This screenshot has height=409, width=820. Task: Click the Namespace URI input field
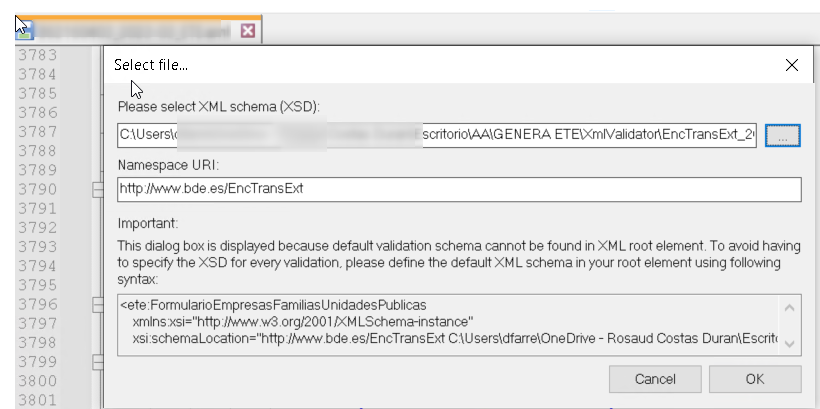459,189
